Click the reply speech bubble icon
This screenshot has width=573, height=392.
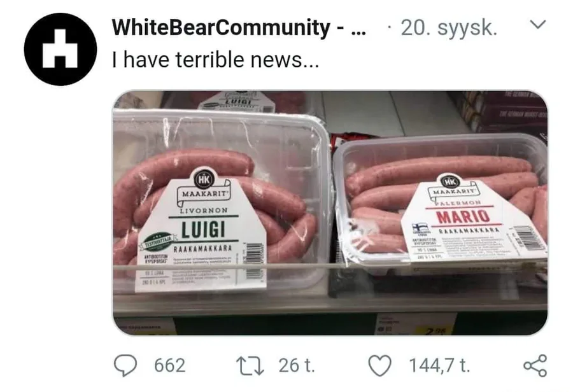pyautogui.click(x=125, y=365)
